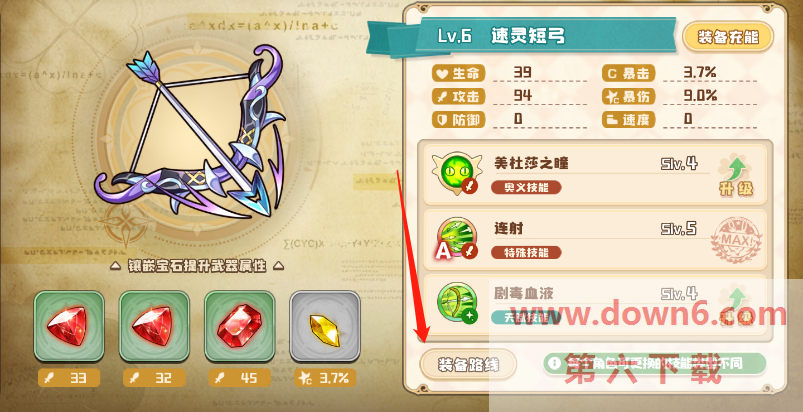Select the second red gem slot
This screenshot has width=803, height=412.
click(x=154, y=326)
